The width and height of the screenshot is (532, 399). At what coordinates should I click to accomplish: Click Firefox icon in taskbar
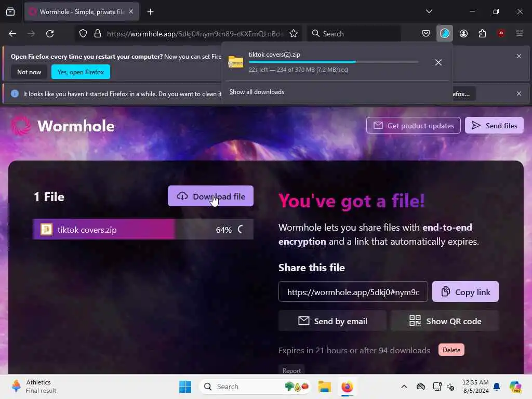347,387
